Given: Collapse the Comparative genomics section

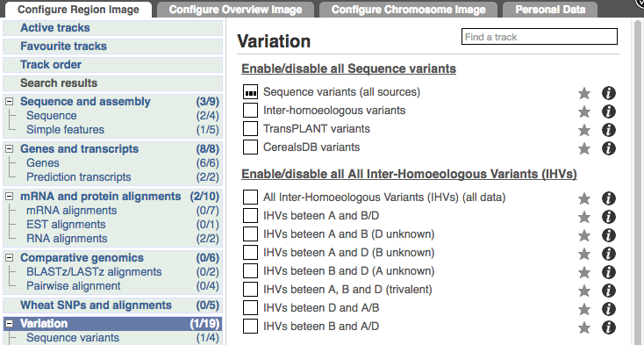Looking at the screenshot, I should (x=9, y=257).
